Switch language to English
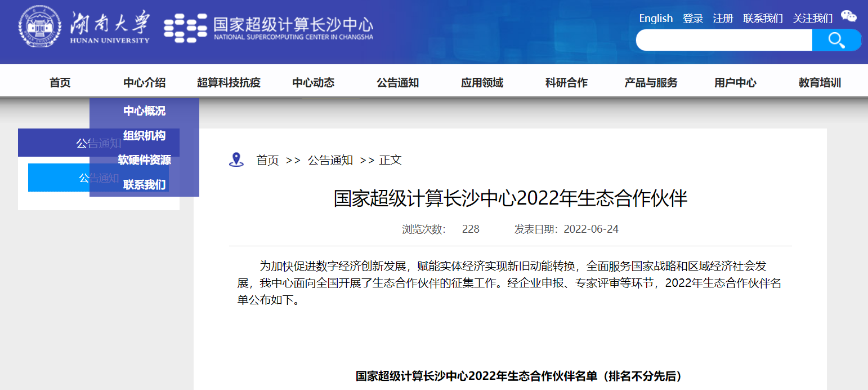Image resolution: width=868 pixels, height=390 pixels. (x=656, y=19)
